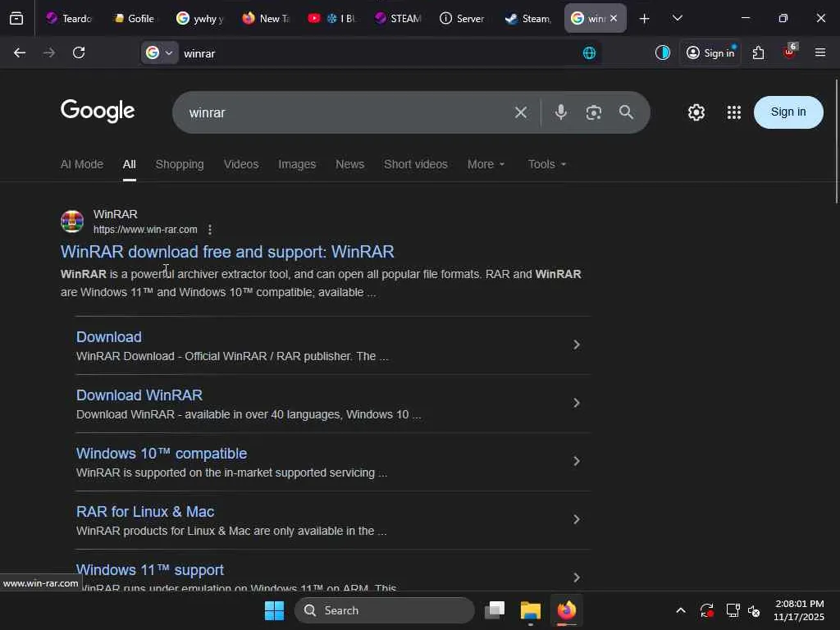Click the chevron on Windows 11 support row

pos(577,577)
